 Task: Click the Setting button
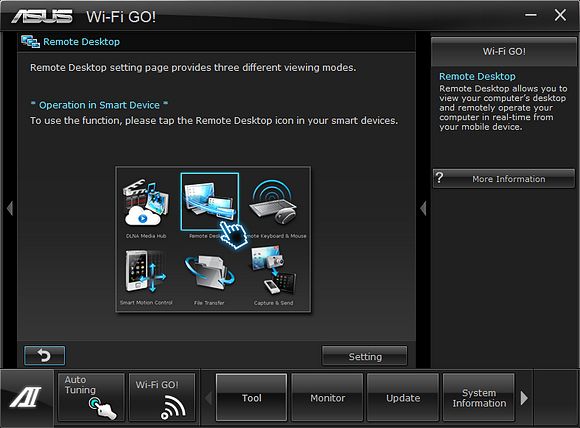point(365,356)
